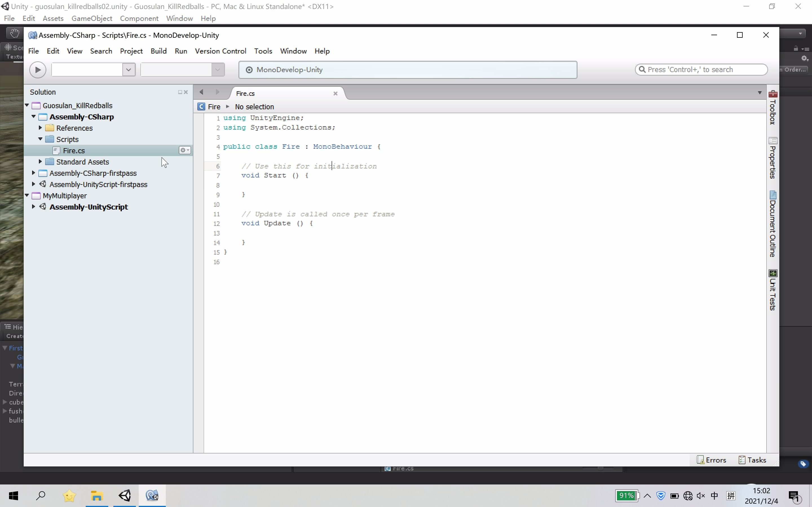Open the document list dropdown arrow
Screen dimensions: 812x507
click(760, 93)
